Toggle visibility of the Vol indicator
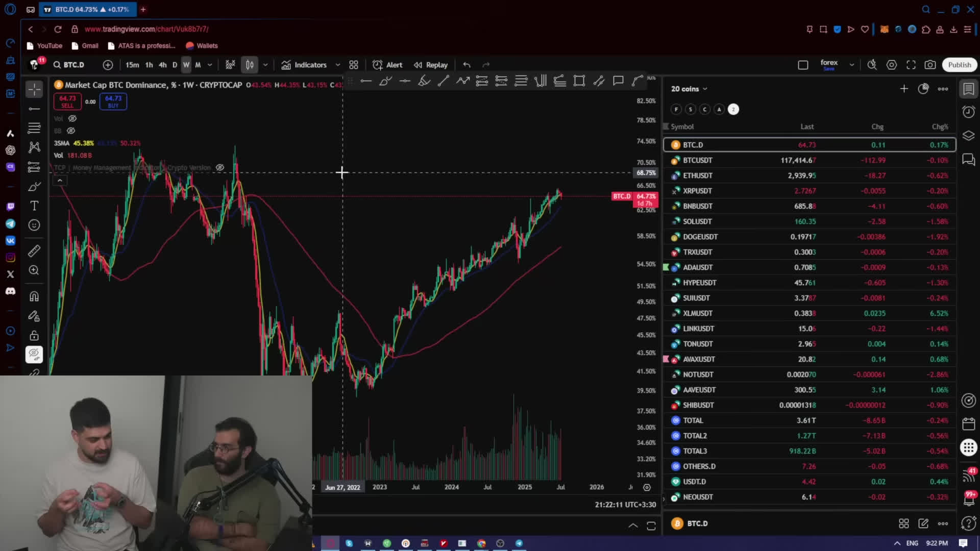Viewport: 980px width, 551px height. [x=72, y=118]
